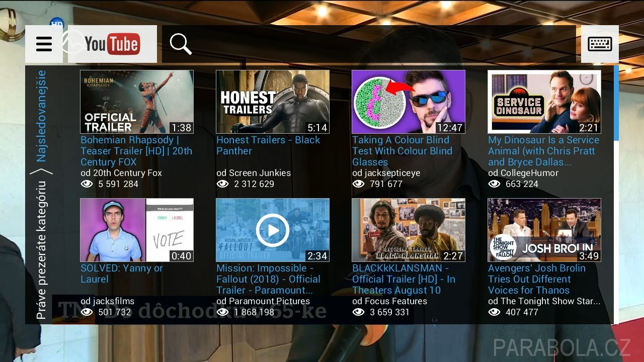644x362 pixels.
Task: Click the '12:47' duration badge
Action: tap(450, 128)
